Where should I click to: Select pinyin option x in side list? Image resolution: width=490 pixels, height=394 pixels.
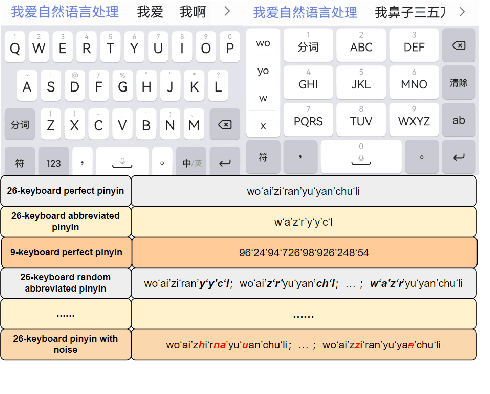[x=263, y=126]
